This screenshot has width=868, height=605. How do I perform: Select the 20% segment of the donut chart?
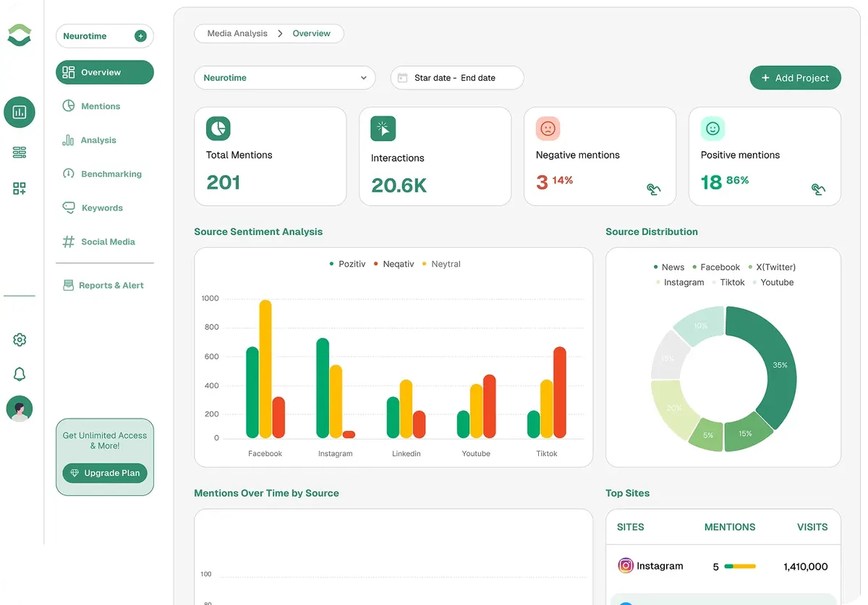tap(673, 408)
